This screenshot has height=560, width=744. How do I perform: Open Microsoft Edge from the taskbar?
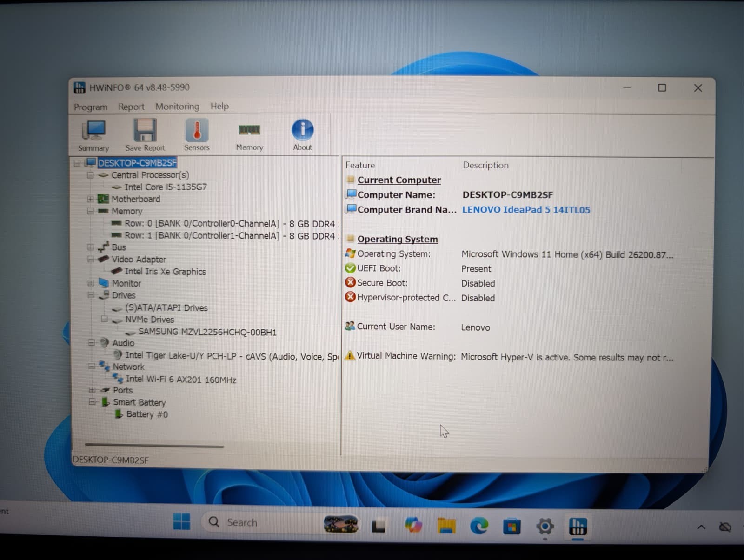479,526
